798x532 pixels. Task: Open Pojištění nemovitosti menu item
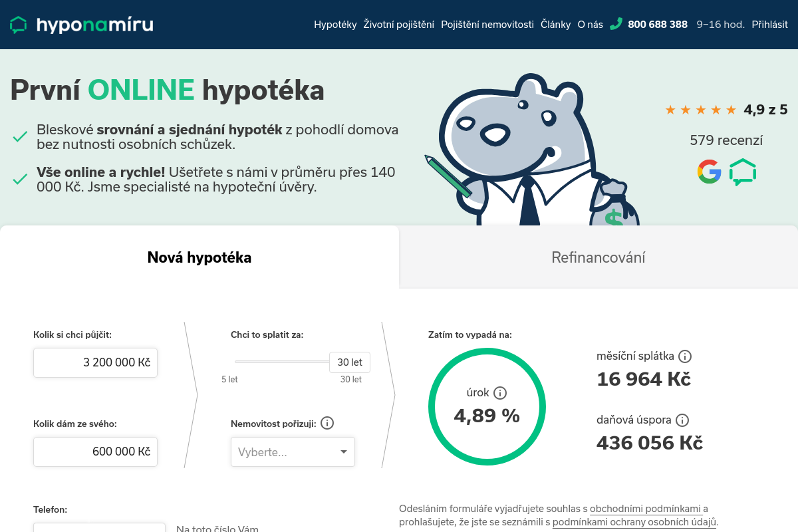tap(487, 25)
